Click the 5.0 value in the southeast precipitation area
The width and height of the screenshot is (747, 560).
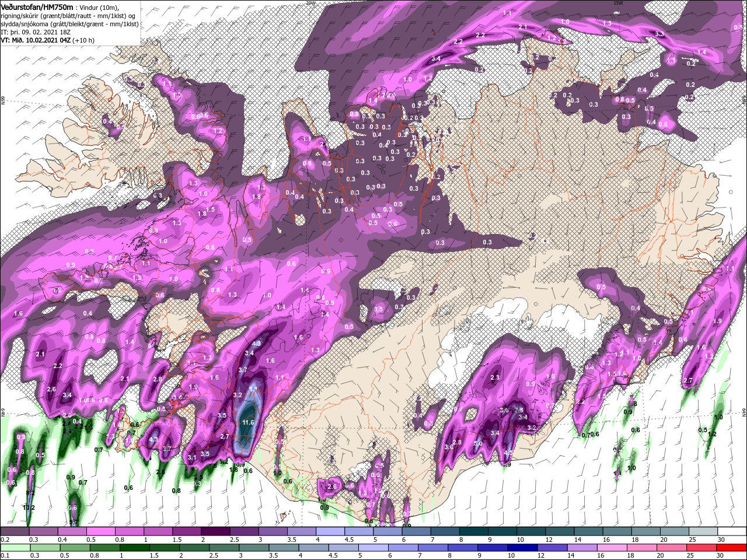477,443
